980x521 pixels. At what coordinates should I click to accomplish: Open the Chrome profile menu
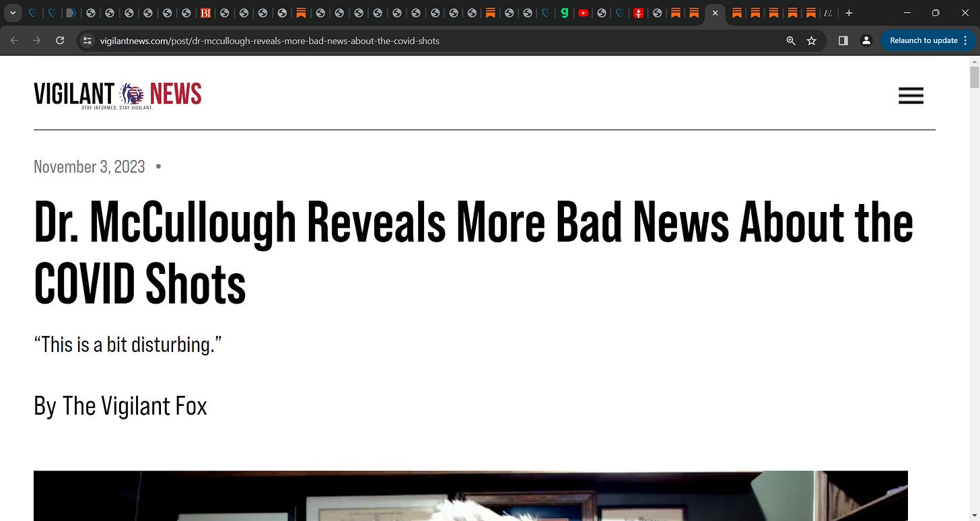coord(866,40)
